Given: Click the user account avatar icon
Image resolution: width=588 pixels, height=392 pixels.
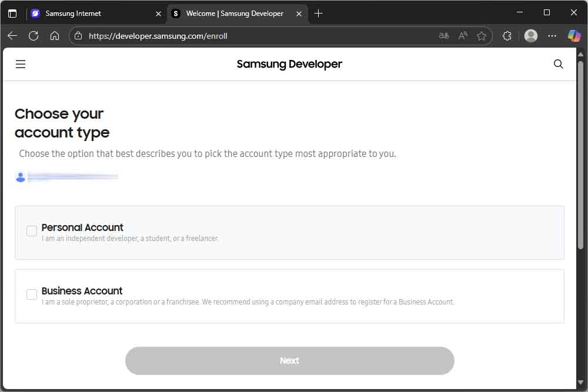Looking at the screenshot, I should tap(21, 177).
